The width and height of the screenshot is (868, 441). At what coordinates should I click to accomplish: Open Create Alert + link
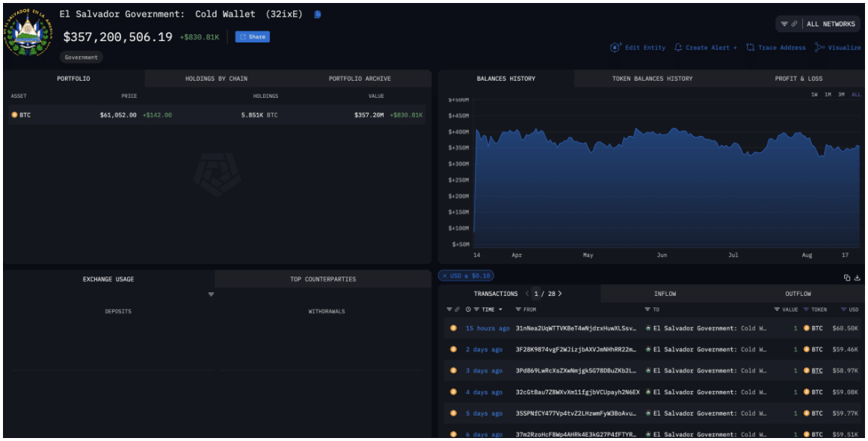pyautogui.click(x=711, y=48)
